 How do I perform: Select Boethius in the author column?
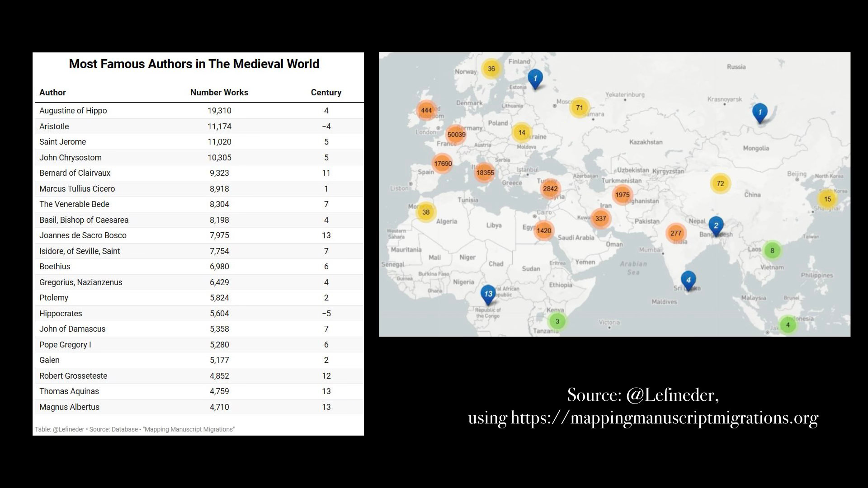(55, 267)
